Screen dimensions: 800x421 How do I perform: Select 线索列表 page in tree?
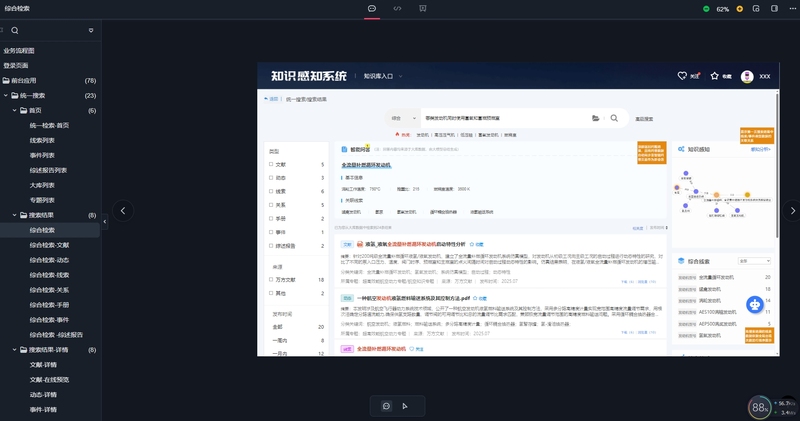(x=42, y=140)
